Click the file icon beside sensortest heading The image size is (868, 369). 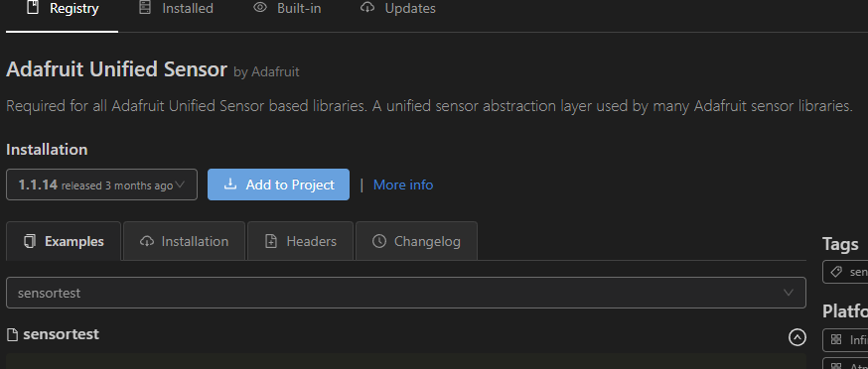click(x=12, y=334)
